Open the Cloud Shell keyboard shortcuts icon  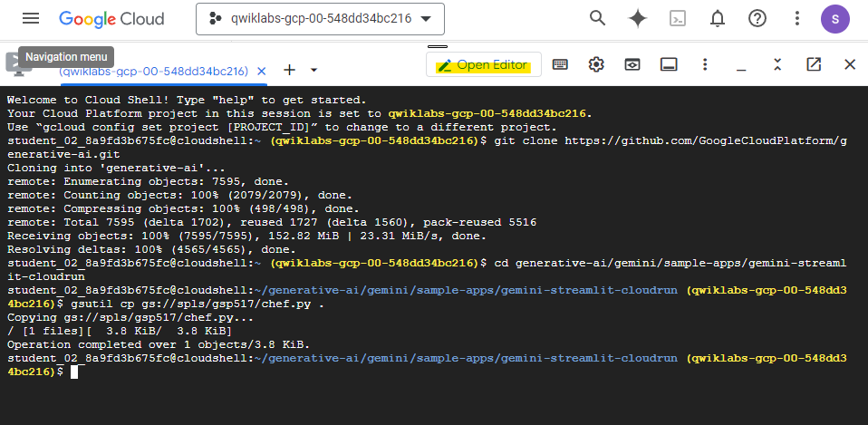pos(560,64)
